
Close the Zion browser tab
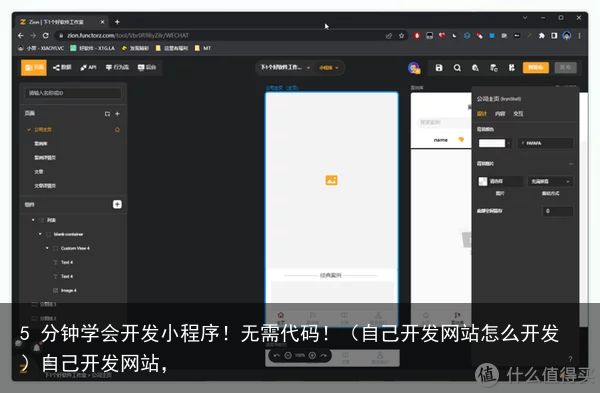pos(102,22)
